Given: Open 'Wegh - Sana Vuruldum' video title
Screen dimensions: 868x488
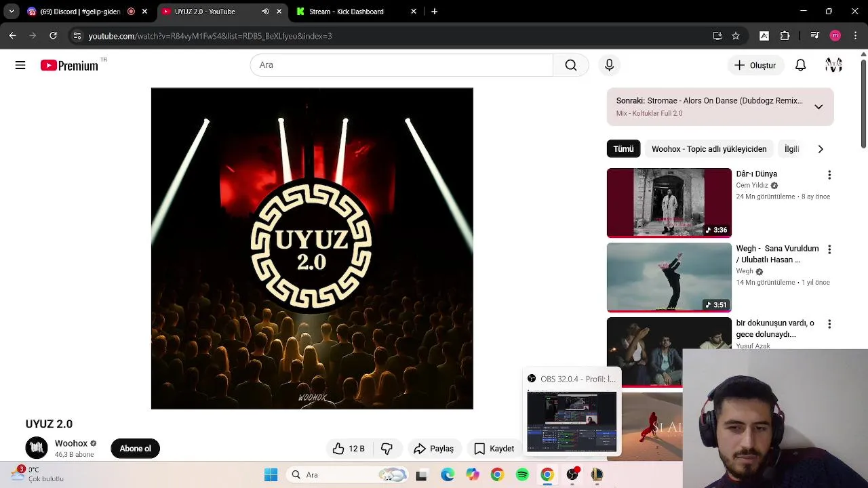Looking at the screenshot, I should coord(777,254).
